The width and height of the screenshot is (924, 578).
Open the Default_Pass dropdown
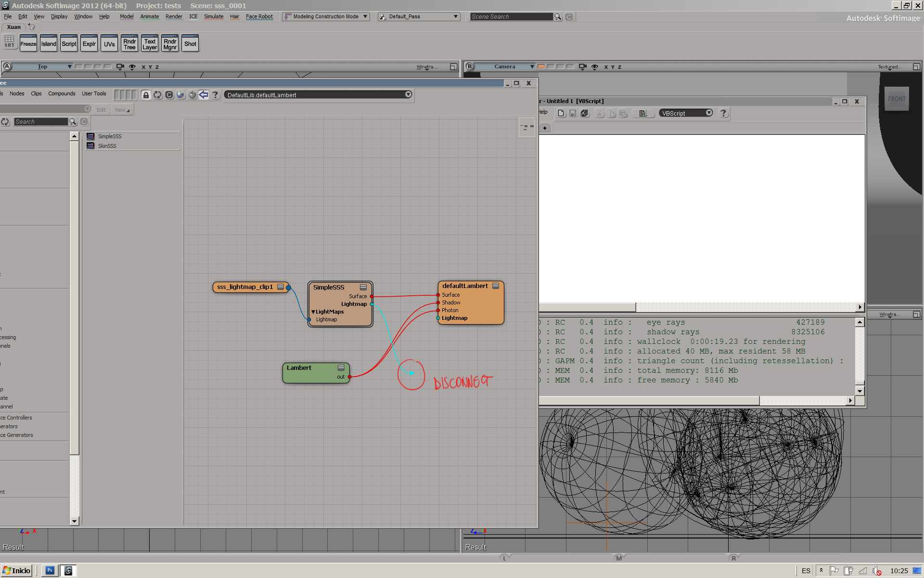pyautogui.click(x=418, y=16)
